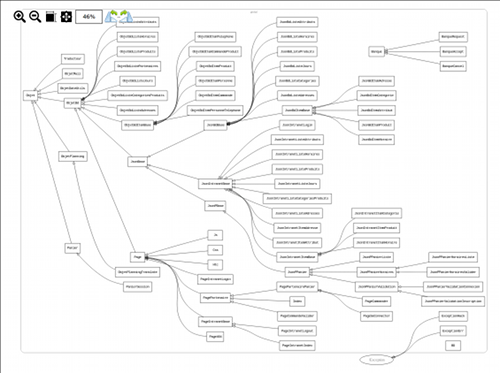Viewport: 500px width, 373px height.
Task: Select the Page404 node
Action: [215, 337]
